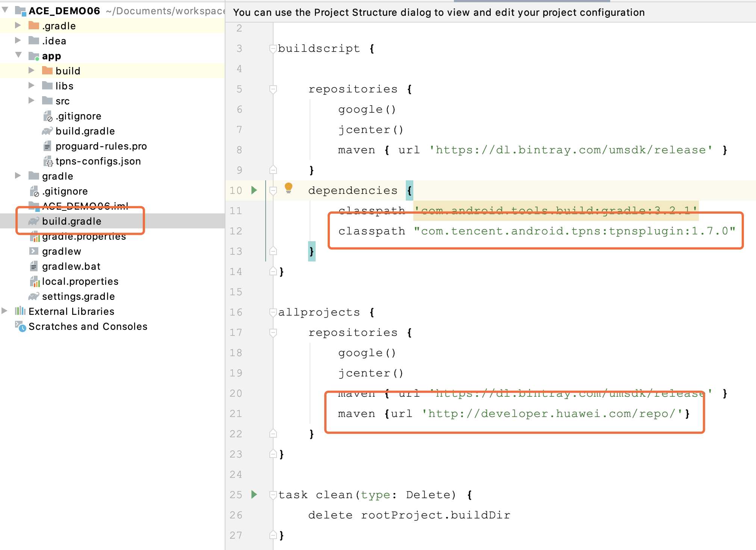Click the Project Structure notification banner

click(438, 12)
